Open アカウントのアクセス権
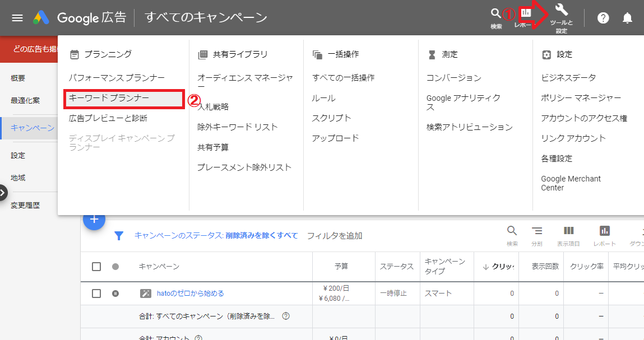Screen dimensions: 644x340 click(584, 118)
